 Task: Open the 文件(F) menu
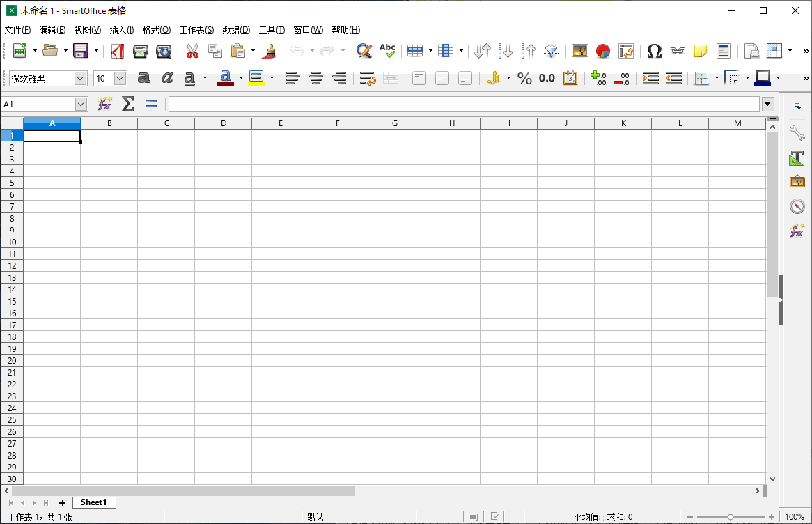point(17,30)
